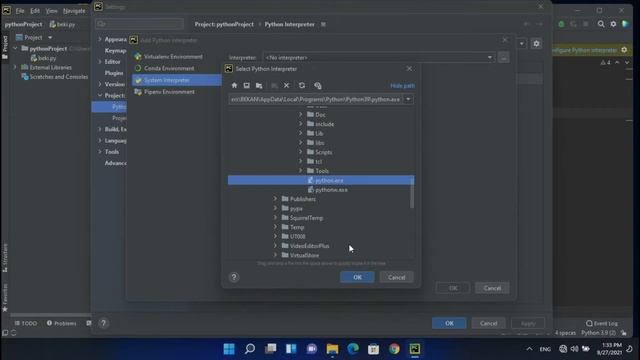Jump to project directory in file chooser
Screen dimensions: 640x360
(x=259, y=86)
